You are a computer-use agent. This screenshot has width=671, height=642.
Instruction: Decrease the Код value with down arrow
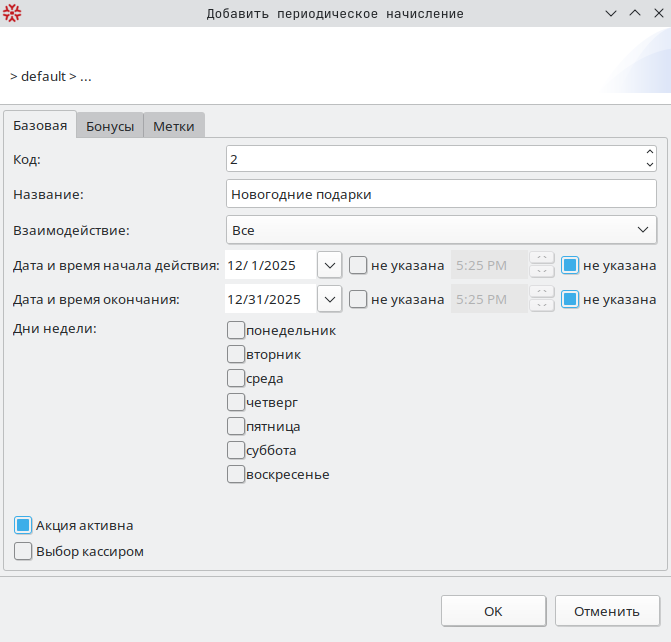point(649,165)
